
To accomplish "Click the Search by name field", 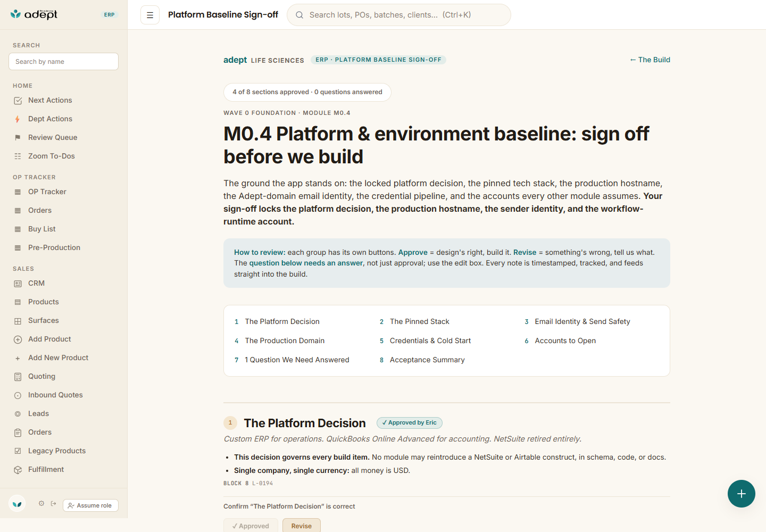I will [x=63, y=61].
